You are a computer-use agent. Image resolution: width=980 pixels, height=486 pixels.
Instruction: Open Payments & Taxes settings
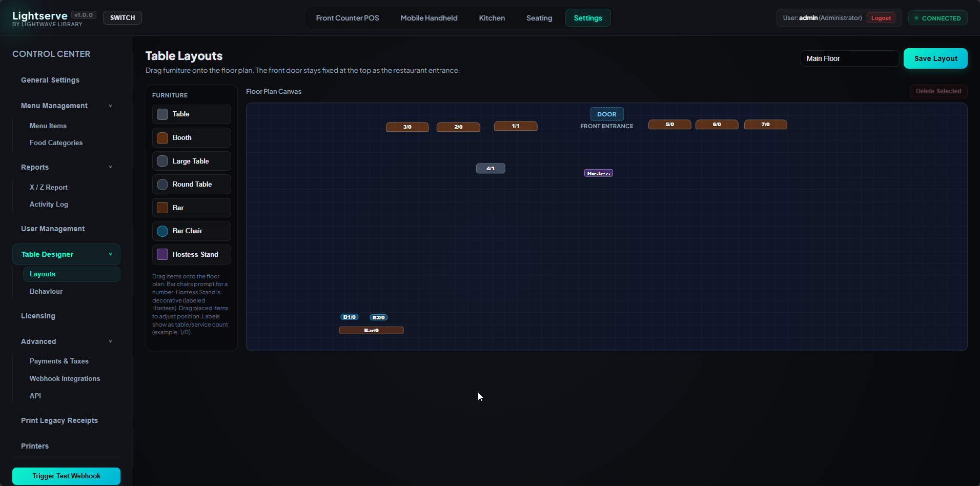(x=59, y=361)
